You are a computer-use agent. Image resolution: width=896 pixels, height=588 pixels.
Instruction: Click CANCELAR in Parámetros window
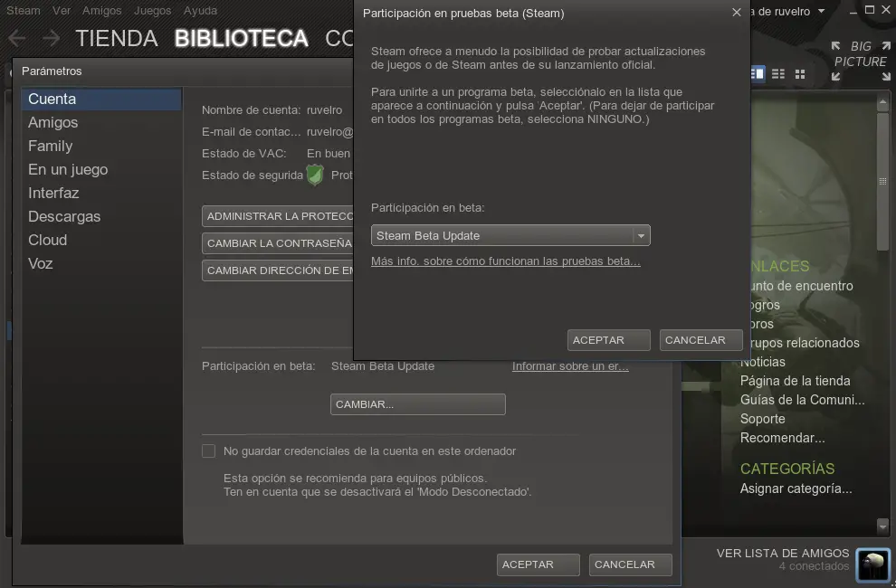click(x=630, y=564)
